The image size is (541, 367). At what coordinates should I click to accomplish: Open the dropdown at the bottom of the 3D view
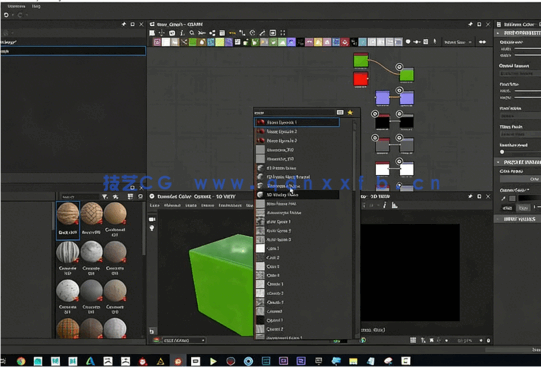pos(184,340)
